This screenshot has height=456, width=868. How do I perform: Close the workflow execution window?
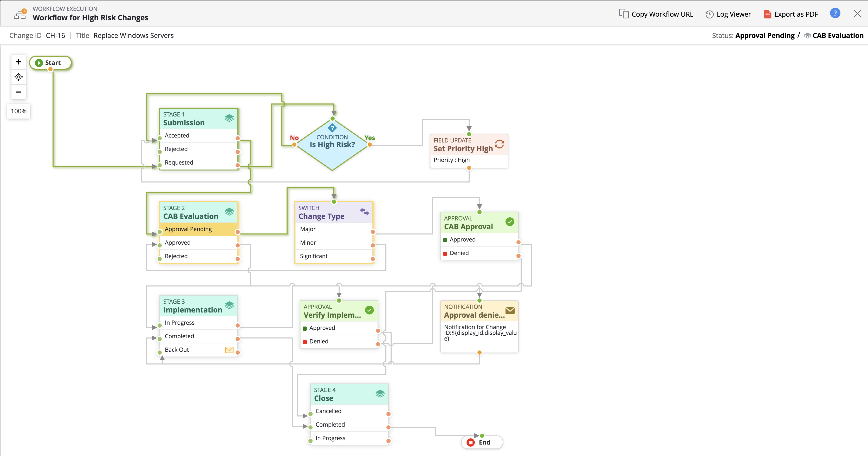coord(857,14)
